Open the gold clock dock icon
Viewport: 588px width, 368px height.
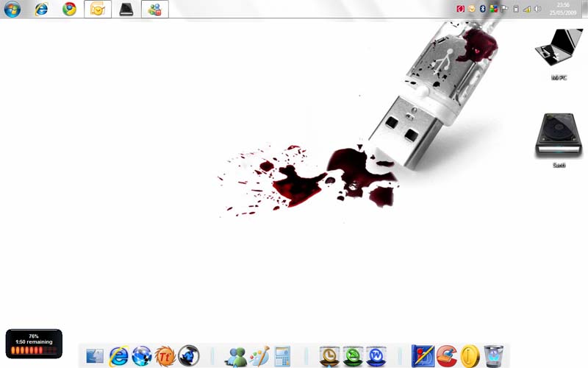[x=329, y=356]
